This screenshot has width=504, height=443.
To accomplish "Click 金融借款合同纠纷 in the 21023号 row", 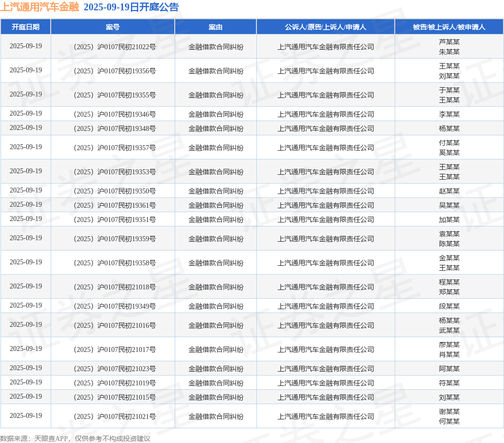I will coord(216,369).
